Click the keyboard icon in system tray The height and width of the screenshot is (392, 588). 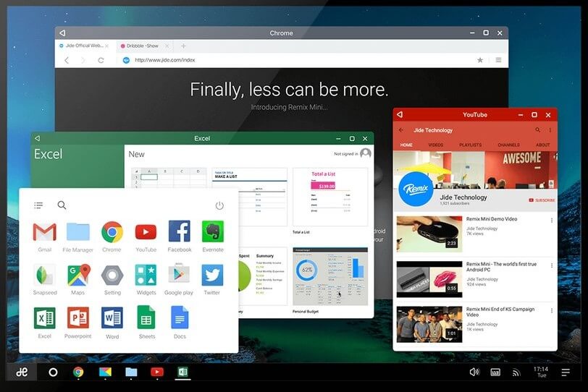495,372
